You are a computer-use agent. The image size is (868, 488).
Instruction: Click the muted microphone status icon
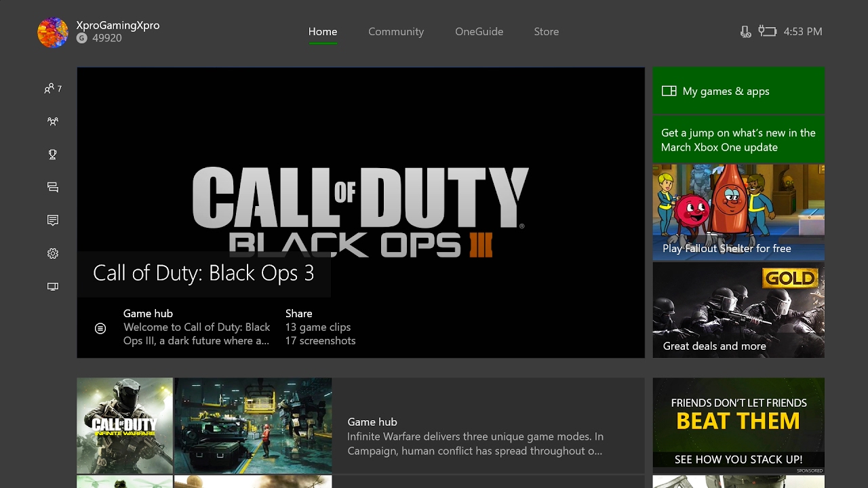pos(746,32)
